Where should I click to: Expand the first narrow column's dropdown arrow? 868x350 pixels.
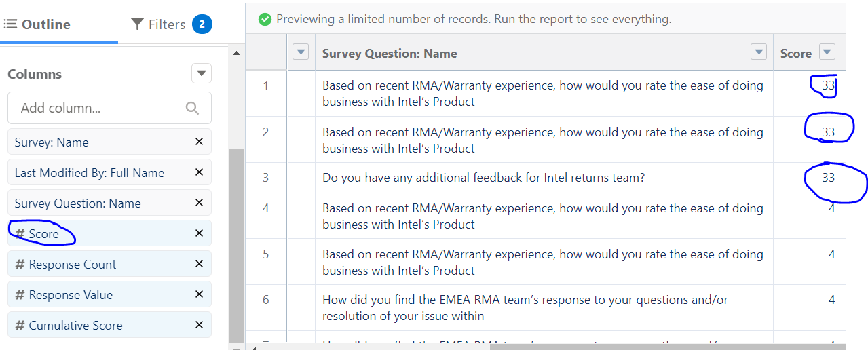click(300, 52)
